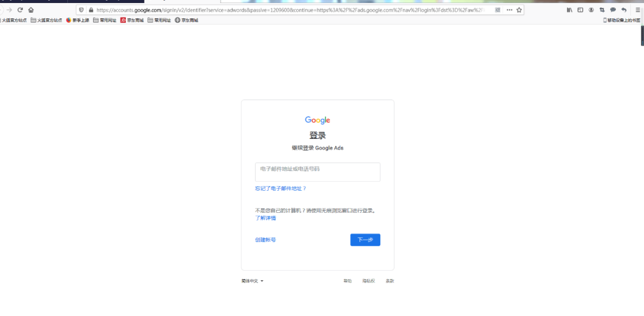Click the chat bubble toolbar icon
The width and height of the screenshot is (644, 316).
613,10
